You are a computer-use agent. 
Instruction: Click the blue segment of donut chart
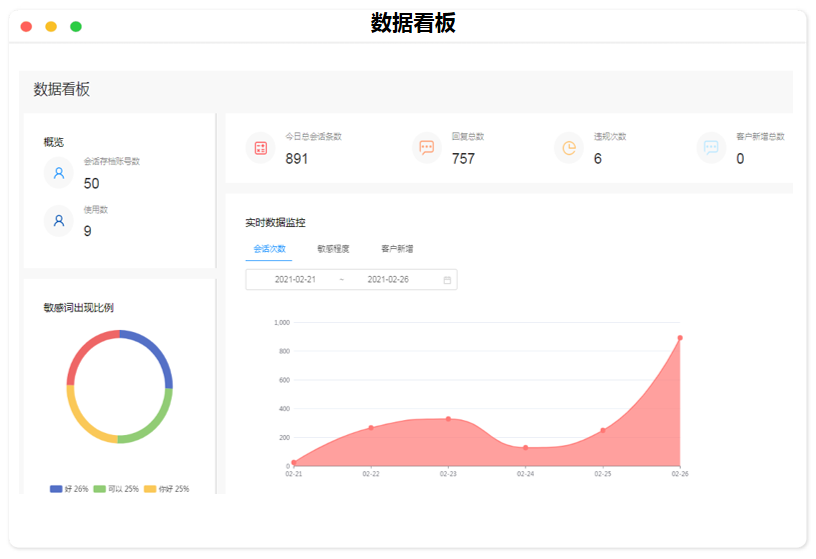156,353
